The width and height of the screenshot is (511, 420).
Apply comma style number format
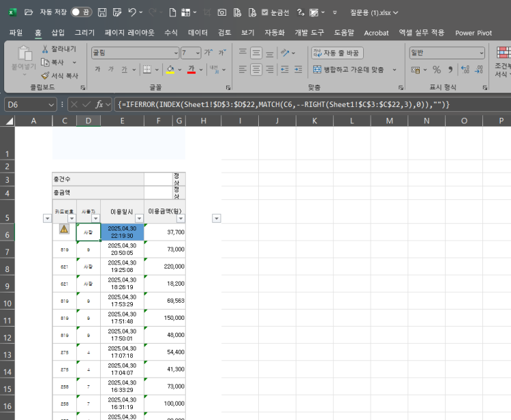click(450, 70)
